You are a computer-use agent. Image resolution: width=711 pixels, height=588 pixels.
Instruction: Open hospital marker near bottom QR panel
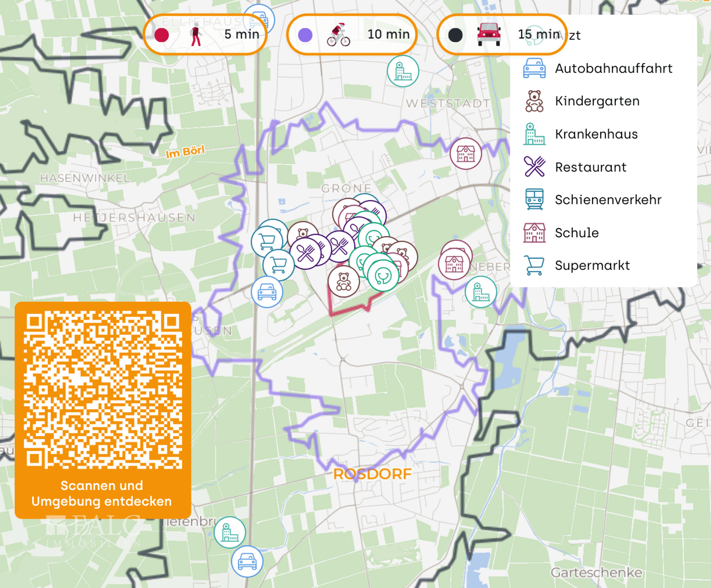(230, 532)
